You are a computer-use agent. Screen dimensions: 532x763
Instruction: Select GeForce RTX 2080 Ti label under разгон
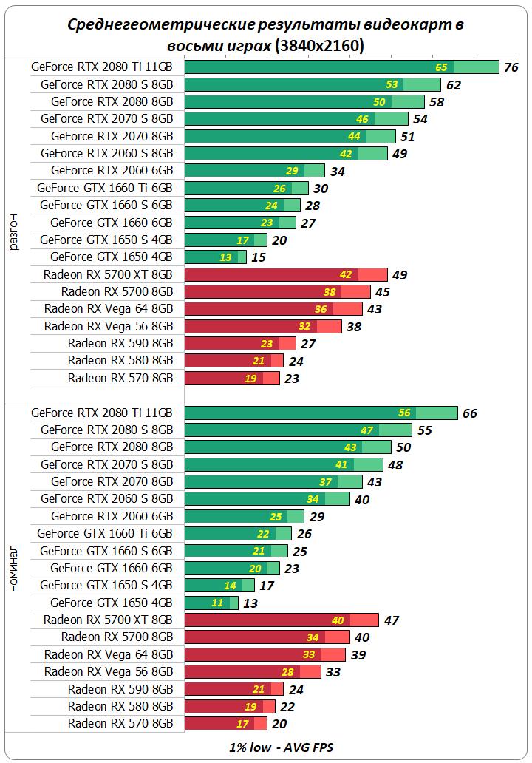click(x=102, y=67)
